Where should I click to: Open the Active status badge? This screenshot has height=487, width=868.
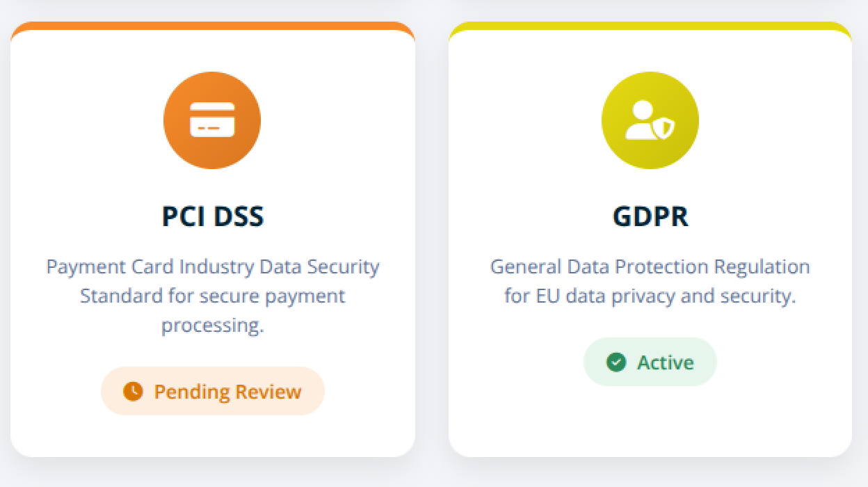pos(650,362)
